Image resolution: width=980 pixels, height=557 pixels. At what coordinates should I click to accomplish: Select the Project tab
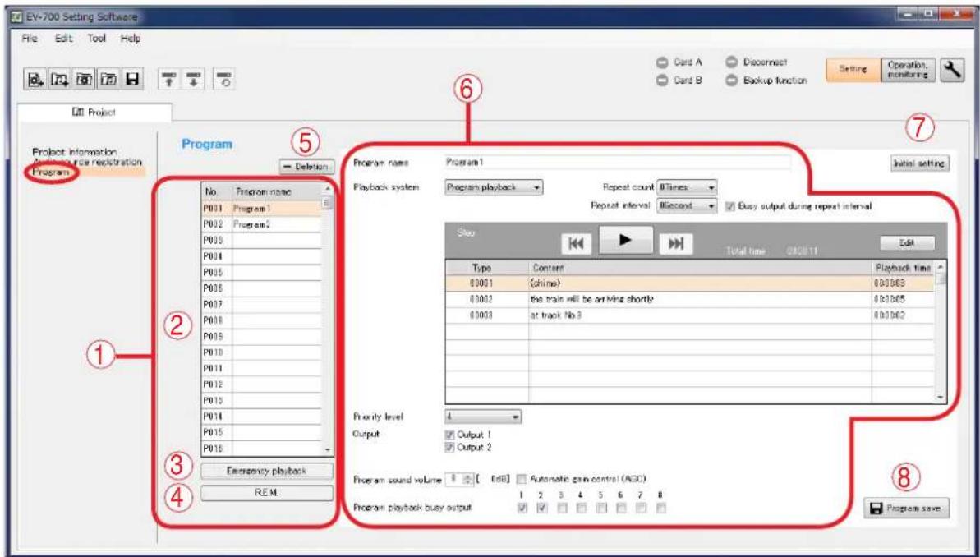tap(95, 112)
